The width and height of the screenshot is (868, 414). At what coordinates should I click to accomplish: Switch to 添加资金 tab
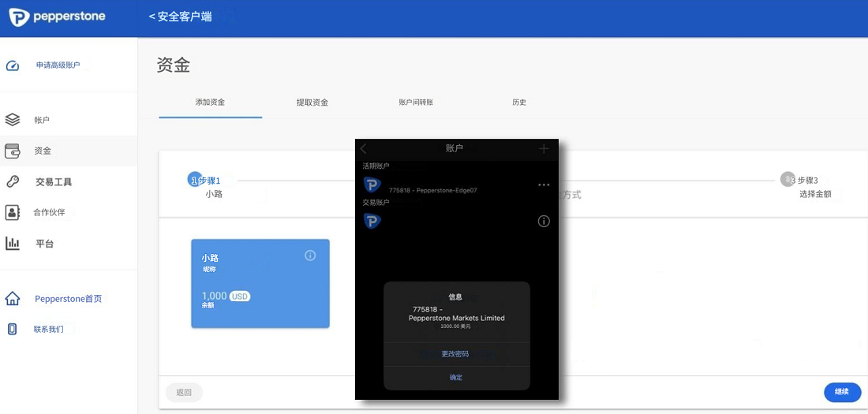point(211,103)
